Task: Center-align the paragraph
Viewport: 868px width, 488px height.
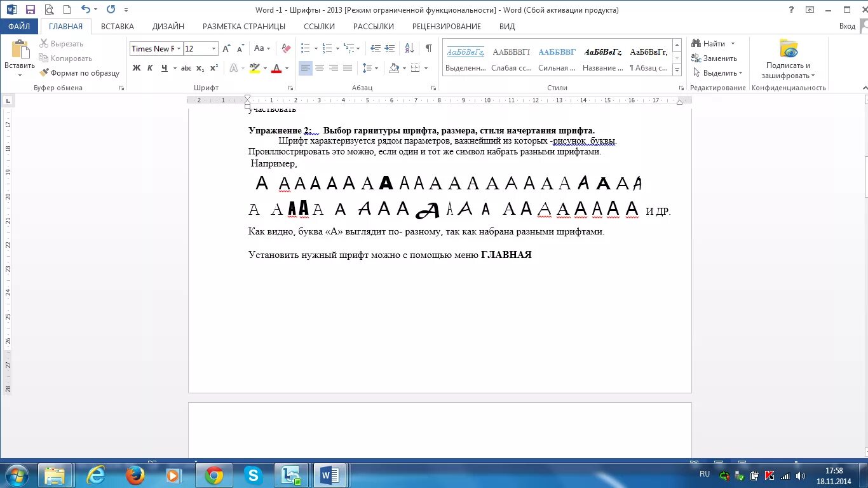Action: pos(320,68)
